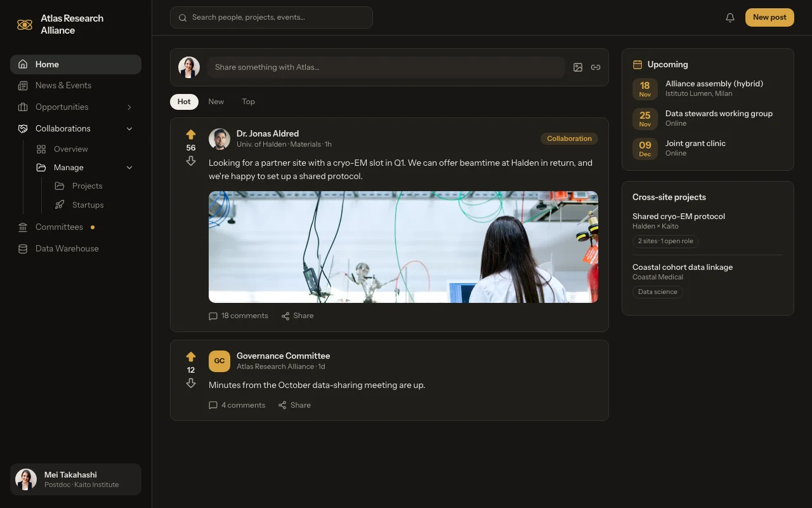Click the Opportunities briefcase icon
The height and width of the screenshot is (508, 812).
[x=23, y=107]
